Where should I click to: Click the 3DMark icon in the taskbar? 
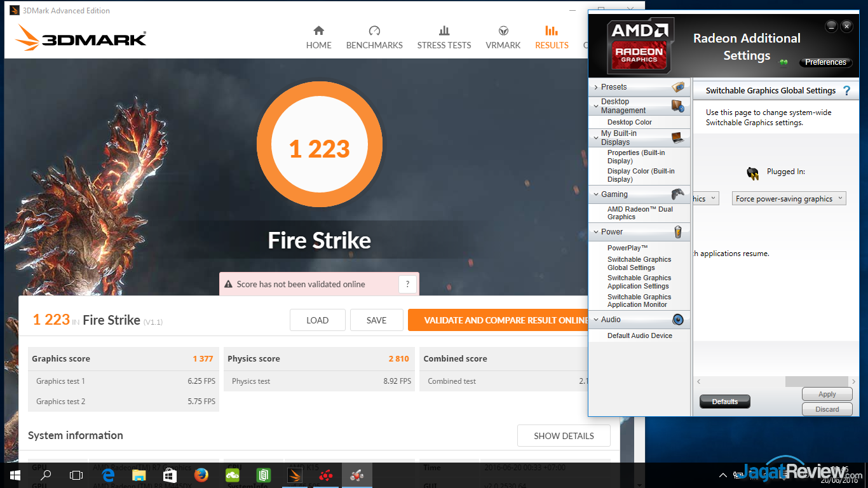click(x=295, y=475)
